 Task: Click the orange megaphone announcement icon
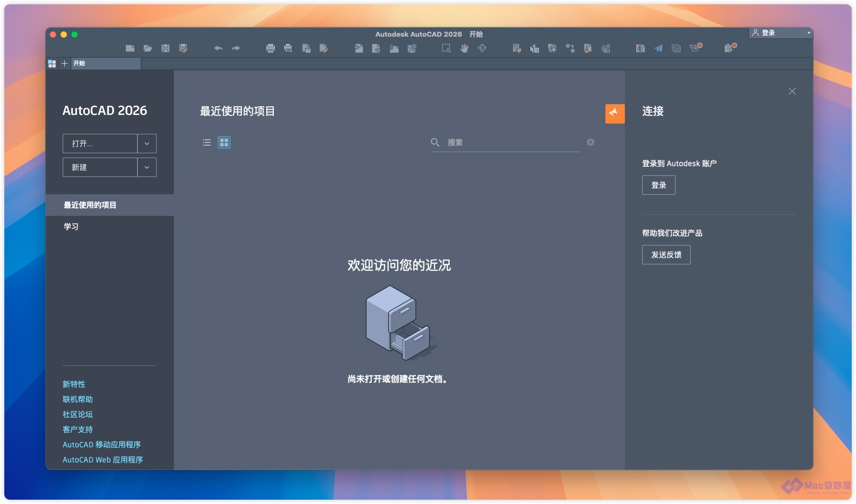pyautogui.click(x=615, y=114)
